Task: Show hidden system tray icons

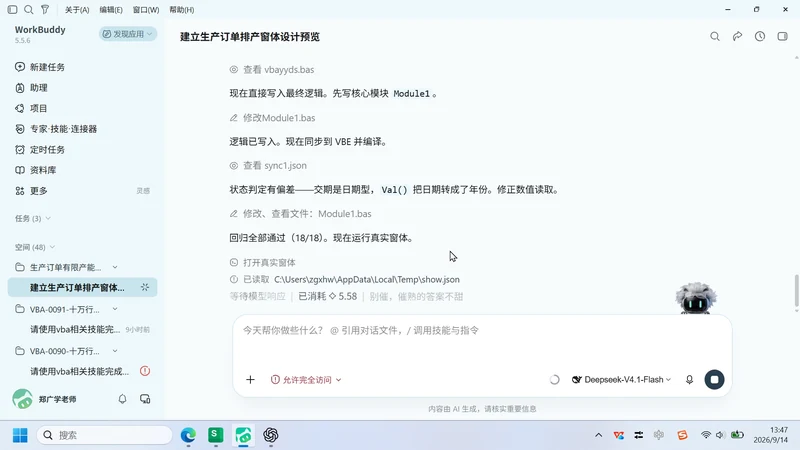Action: (x=598, y=435)
